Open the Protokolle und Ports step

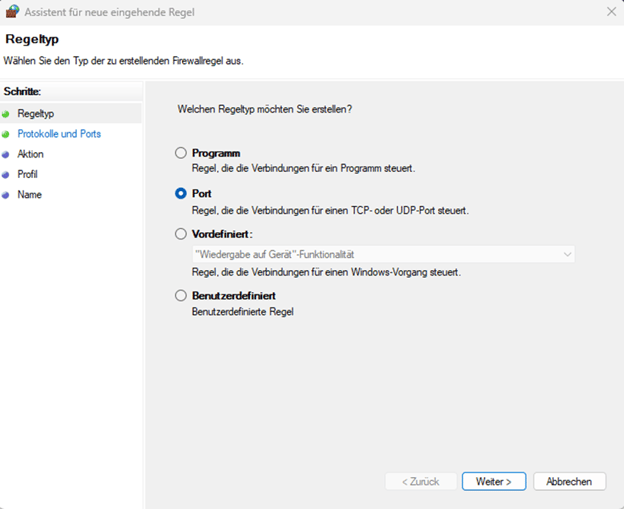[x=59, y=134]
